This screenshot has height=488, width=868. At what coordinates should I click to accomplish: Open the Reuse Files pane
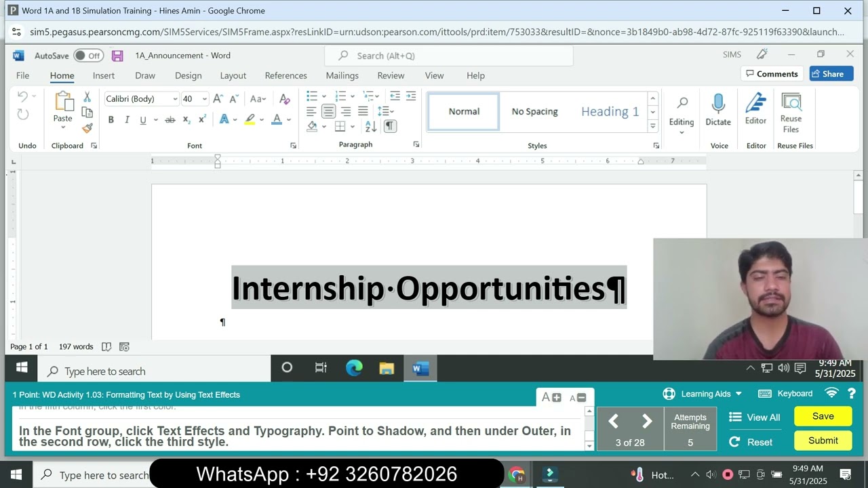tap(791, 113)
